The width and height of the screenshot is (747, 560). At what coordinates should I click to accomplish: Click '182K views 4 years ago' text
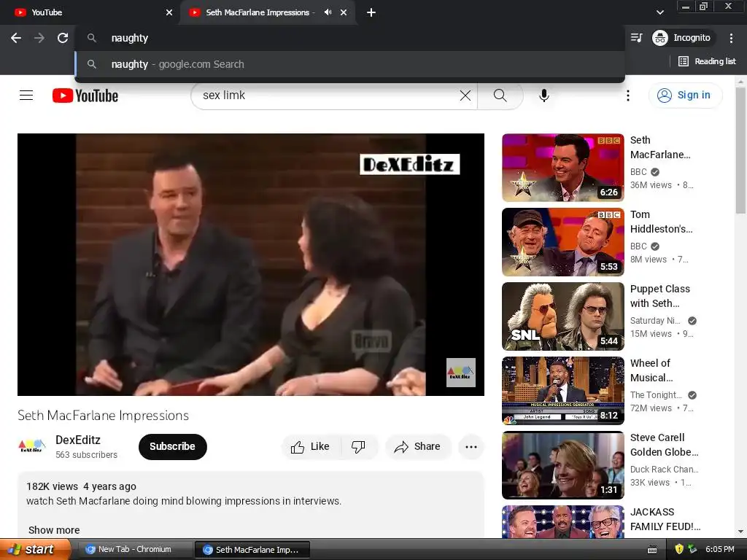pos(82,486)
